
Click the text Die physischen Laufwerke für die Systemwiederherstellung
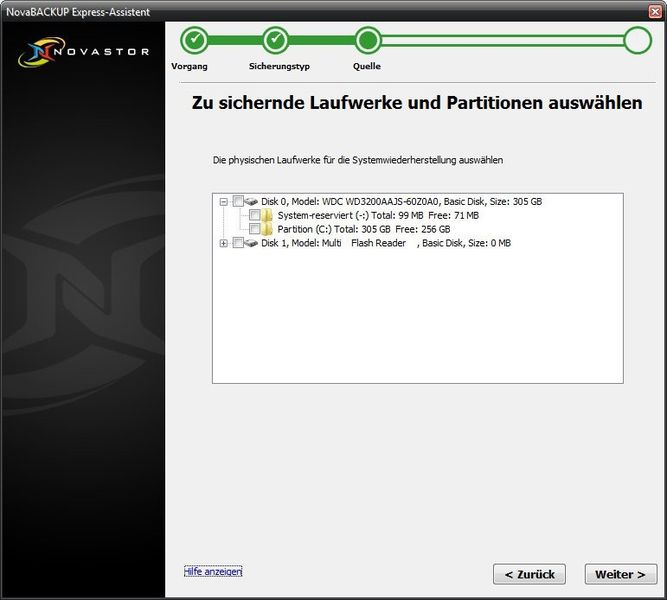point(358,160)
